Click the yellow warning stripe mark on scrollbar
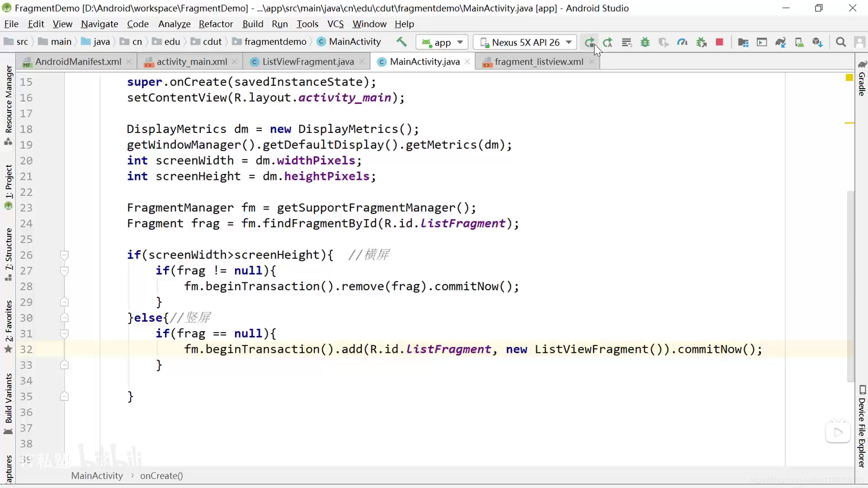This screenshot has height=488, width=868. pos(849,123)
